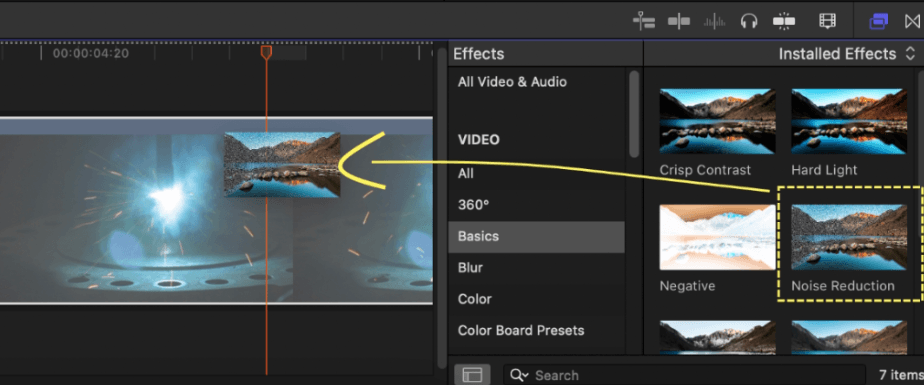The image size is (924, 385).
Task: Select All Video & Audio category
Action: click(x=512, y=82)
